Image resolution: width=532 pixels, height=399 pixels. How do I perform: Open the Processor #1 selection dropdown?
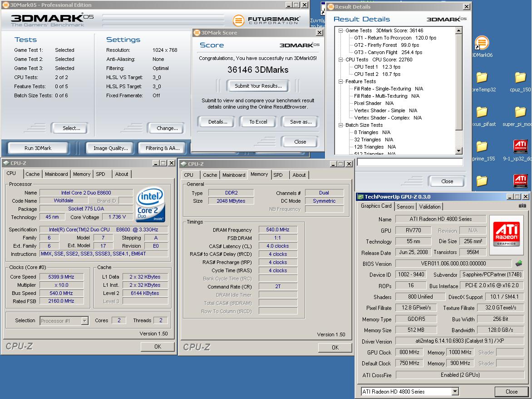click(85, 320)
